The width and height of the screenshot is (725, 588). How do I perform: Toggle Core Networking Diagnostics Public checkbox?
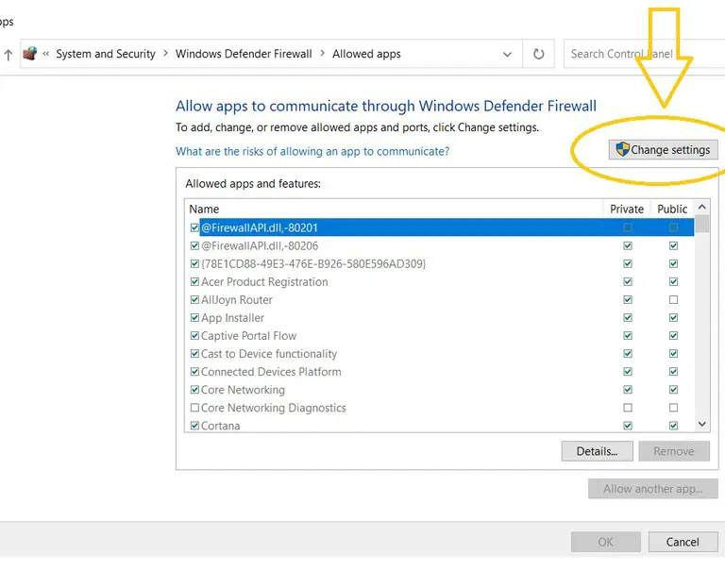coord(673,407)
